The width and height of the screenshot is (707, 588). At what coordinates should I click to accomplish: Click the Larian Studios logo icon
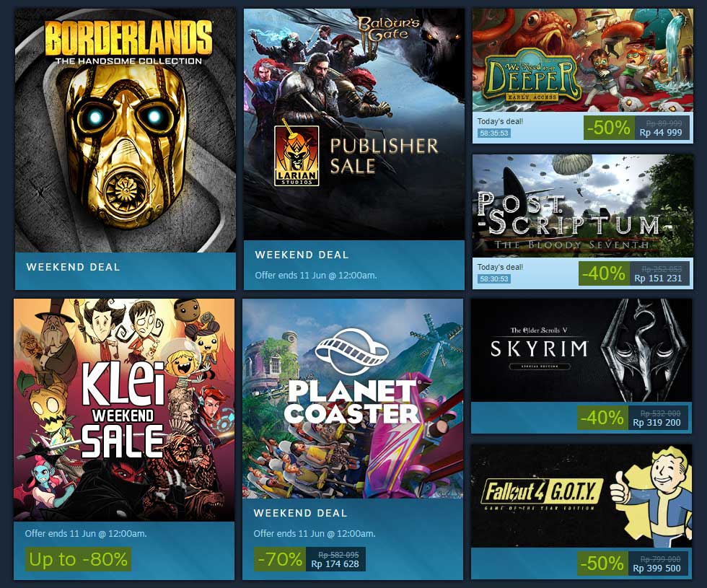297,156
